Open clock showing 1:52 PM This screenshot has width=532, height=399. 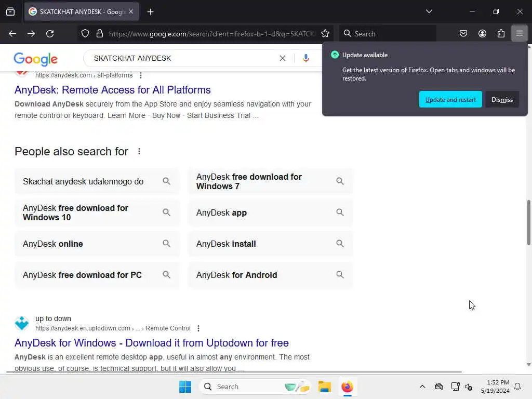[x=495, y=387]
